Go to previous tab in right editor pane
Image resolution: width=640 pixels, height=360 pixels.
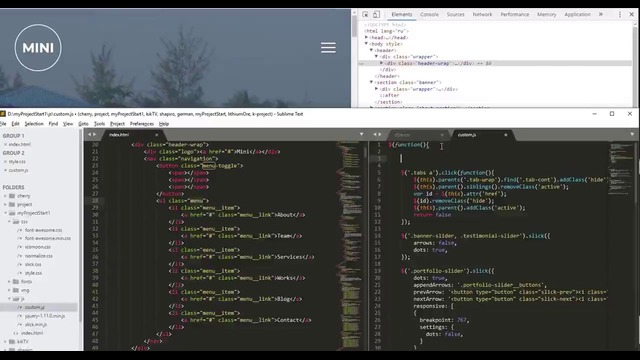[x=375, y=134]
